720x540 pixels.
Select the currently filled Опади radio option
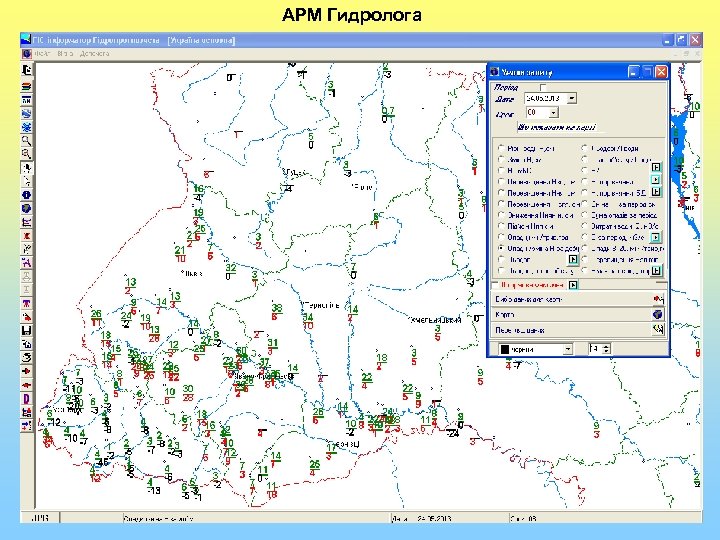(x=501, y=248)
